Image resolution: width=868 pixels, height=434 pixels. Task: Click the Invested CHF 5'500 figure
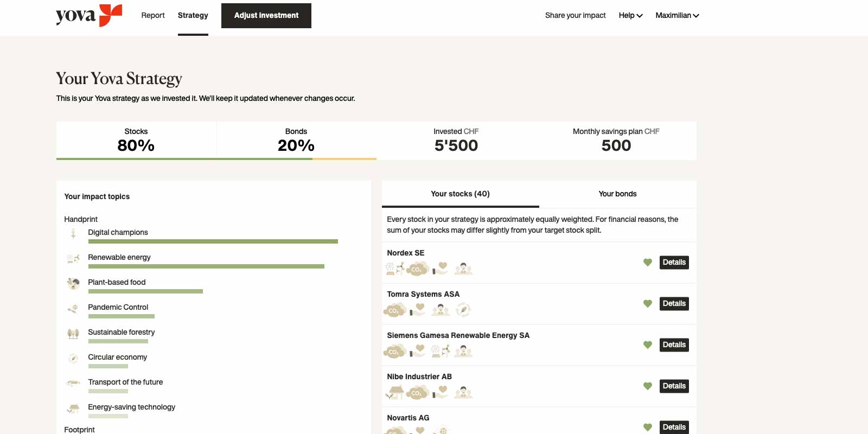pos(456,145)
